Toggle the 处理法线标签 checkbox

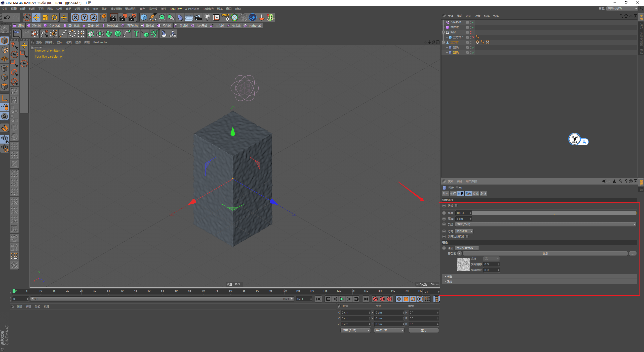(467, 237)
